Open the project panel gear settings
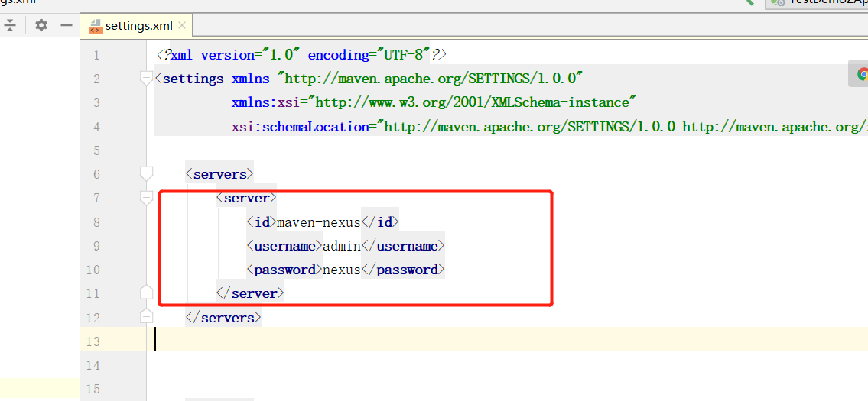The height and width of the screenshot is (401, 868). pyautogui.click(x=41, y=25)
